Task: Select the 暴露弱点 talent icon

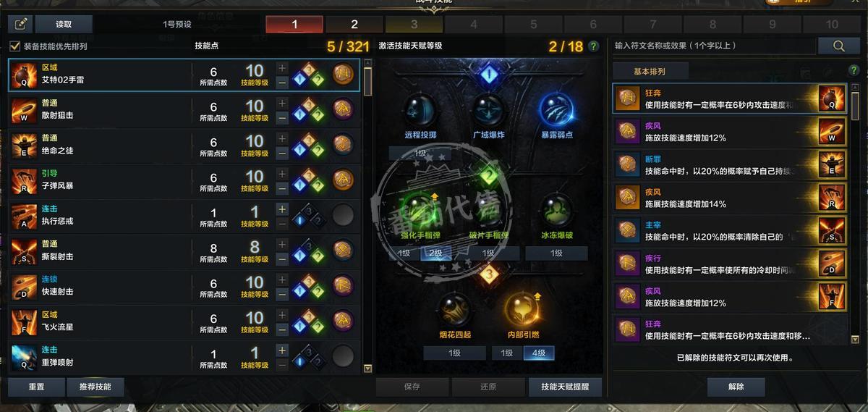Action: pos(556,111)
